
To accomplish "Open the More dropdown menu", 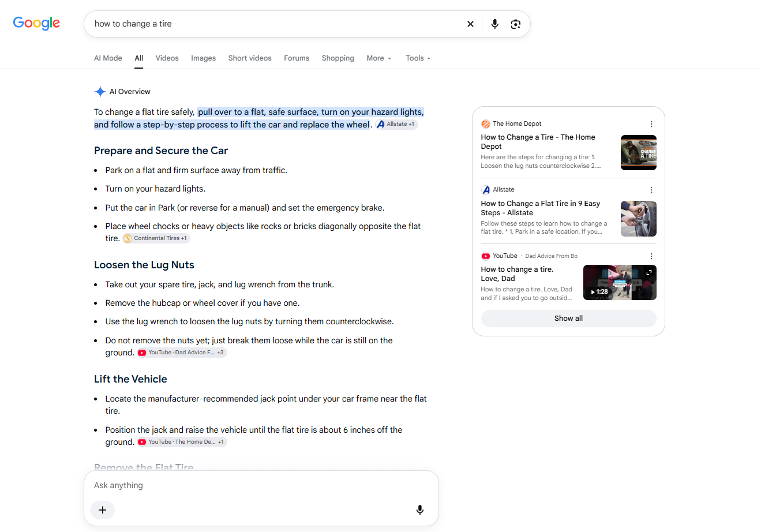I will click(x=379, y=58).
